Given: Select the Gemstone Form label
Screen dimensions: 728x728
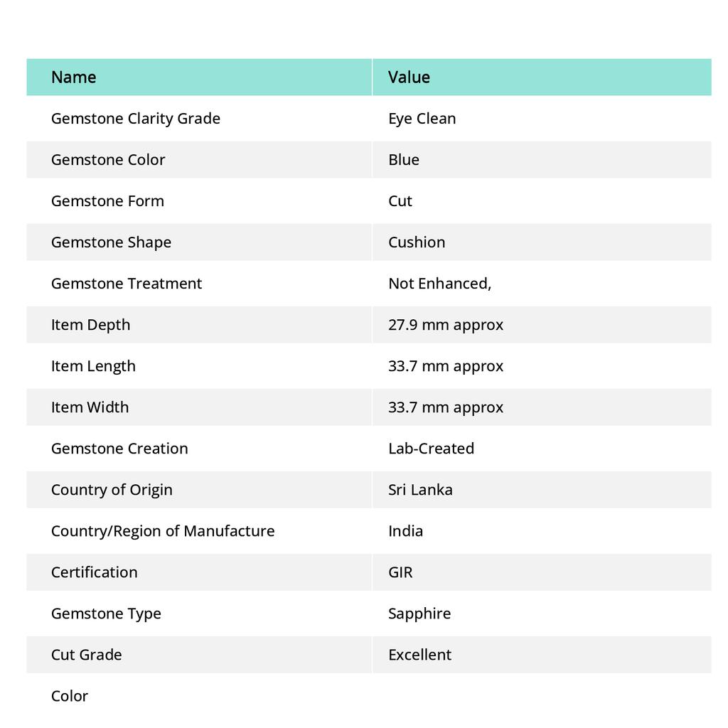Looking at the screenshot, I should coord(107,201).
